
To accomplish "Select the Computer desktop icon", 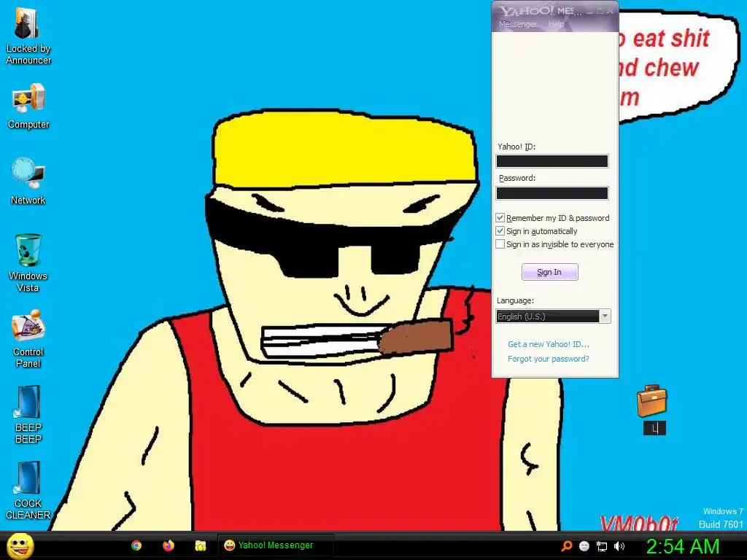I will pyautogui.click(x=28, y=106).
